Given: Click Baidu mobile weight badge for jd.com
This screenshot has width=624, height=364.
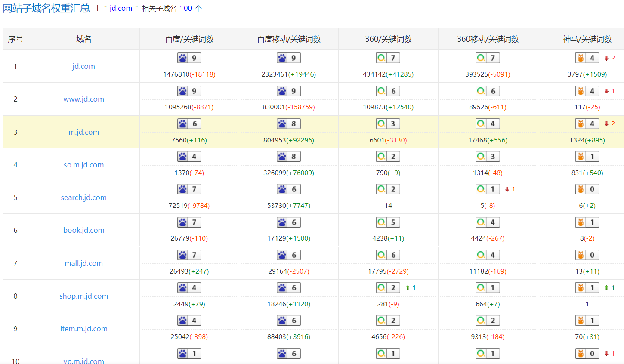Looking at the screenshot, I should tap(289, 58).
